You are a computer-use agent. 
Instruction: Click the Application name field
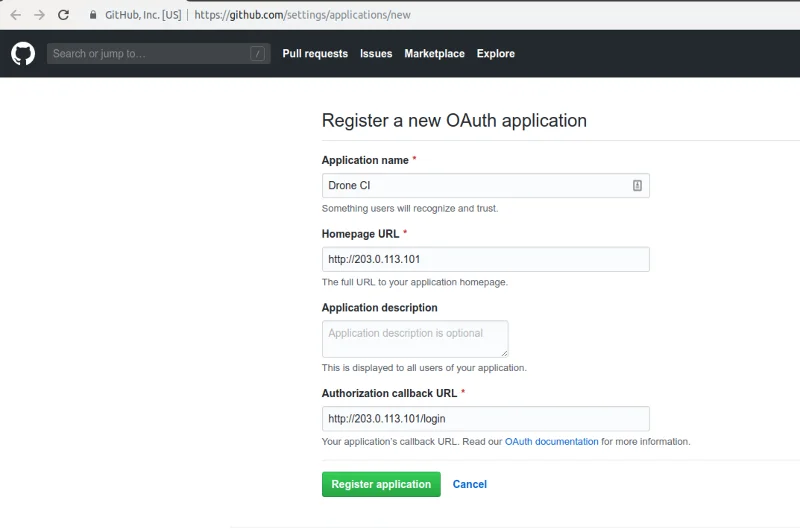[x=486, y=186]
